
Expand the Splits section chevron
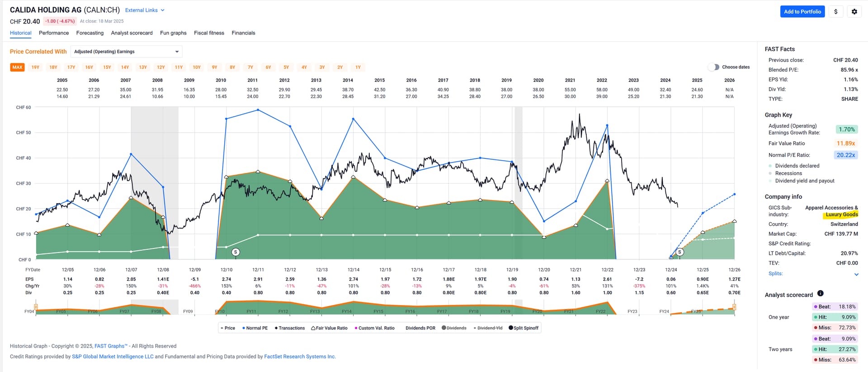tap(856, 274)
